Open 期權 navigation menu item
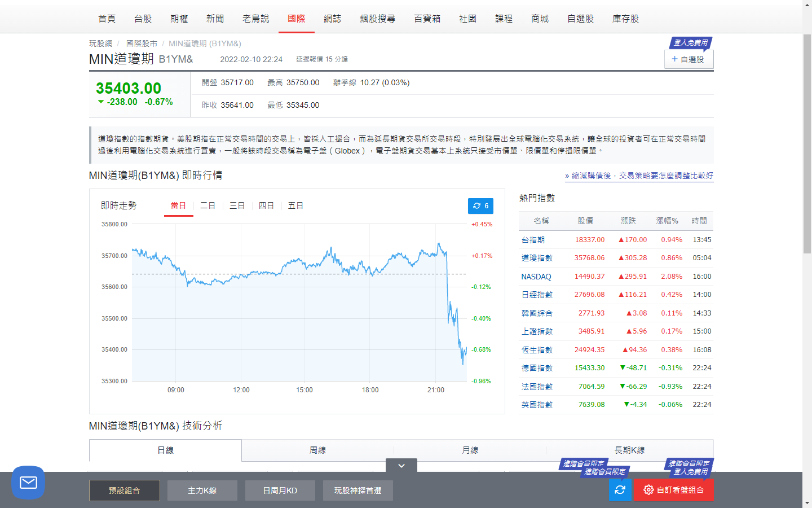The image size is (812, 508). 179,19
